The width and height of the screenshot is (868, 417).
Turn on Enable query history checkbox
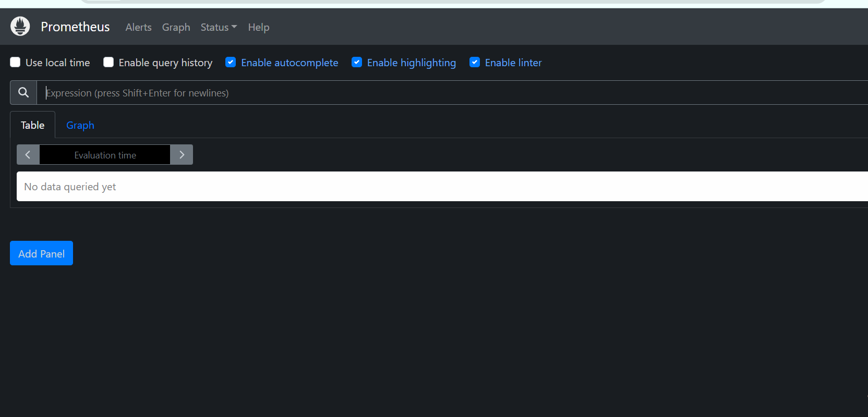pos(108,63)
